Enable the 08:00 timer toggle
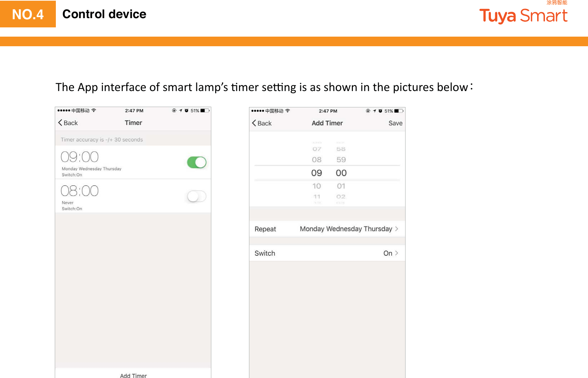Screen dimensions: 588x378 197,196
